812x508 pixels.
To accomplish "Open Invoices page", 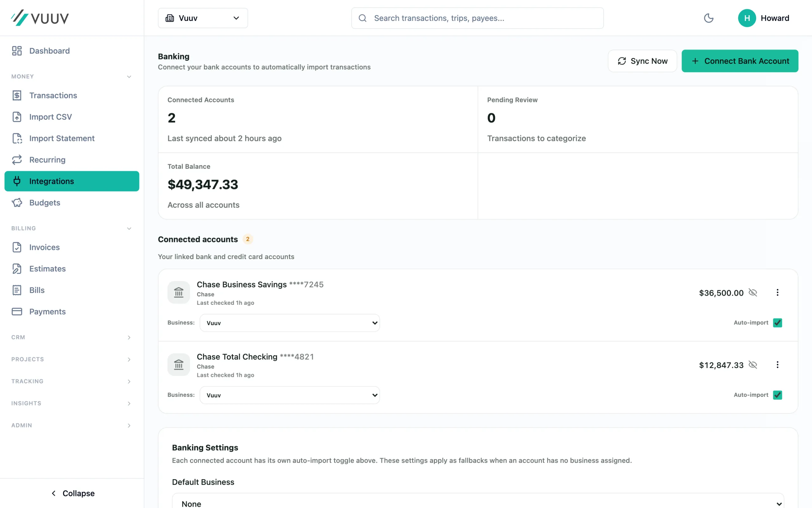I will click(x=72, y=247).
